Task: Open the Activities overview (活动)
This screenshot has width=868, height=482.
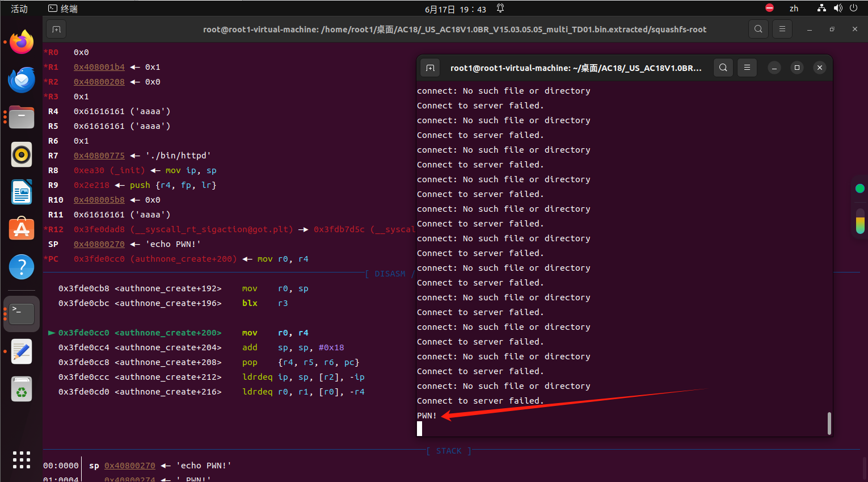Action: tap(19, 9)
